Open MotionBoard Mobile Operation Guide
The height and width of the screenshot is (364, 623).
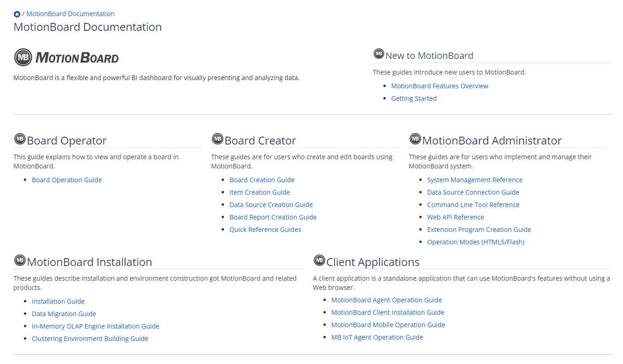click(x=388, y=325)
